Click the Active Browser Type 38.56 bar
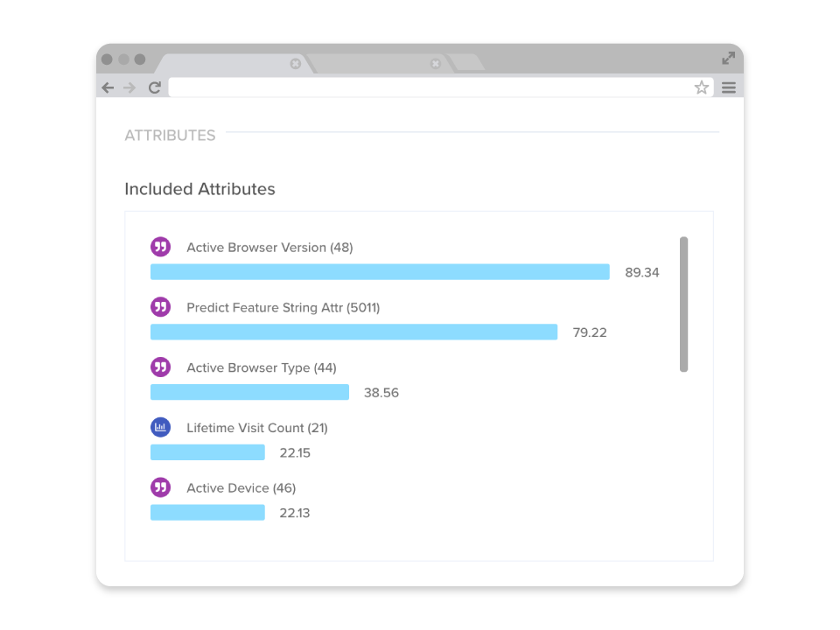The image size is (840, 630). click(x=249, y=392)
